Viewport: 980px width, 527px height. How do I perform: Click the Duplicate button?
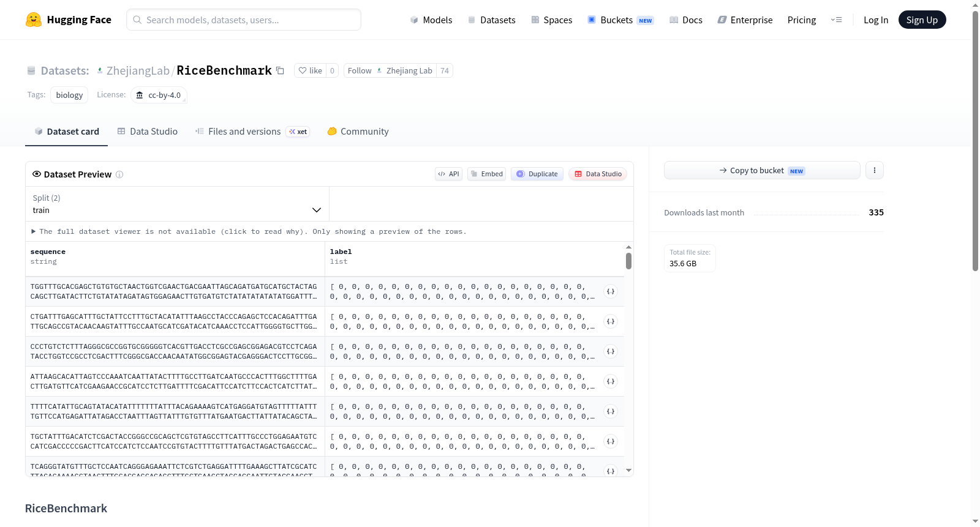537,174
